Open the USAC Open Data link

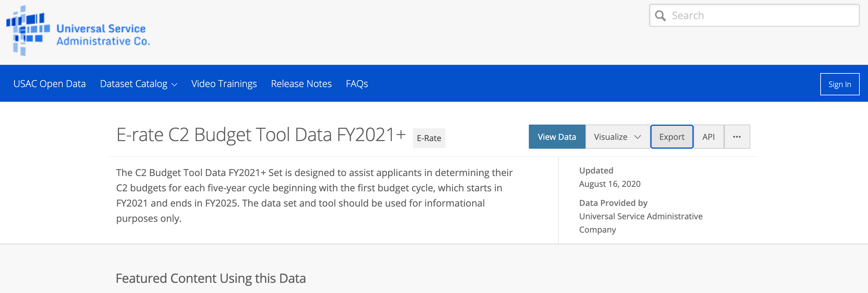pyautogui.click(x=50, y=84)
